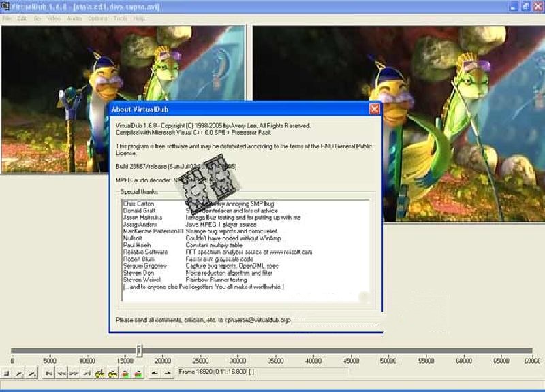Step forward one frame
The width and height of the screenshot is (545, 392).
coord(74,373)
